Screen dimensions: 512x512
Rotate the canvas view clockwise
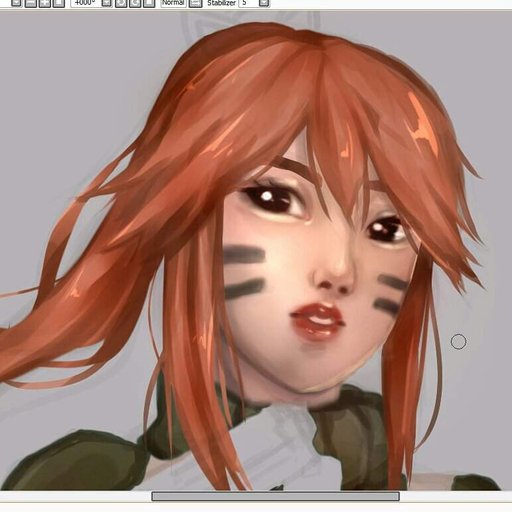135,3
